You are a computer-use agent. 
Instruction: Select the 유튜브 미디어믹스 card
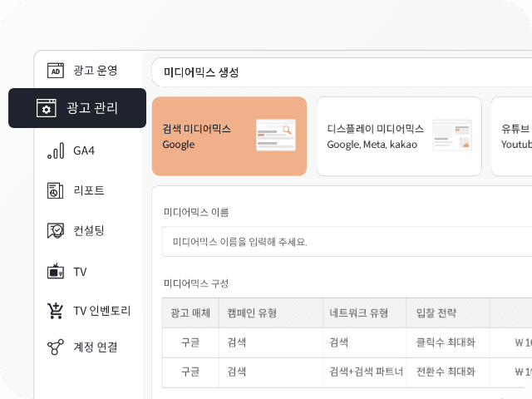[x=512, y=136]
